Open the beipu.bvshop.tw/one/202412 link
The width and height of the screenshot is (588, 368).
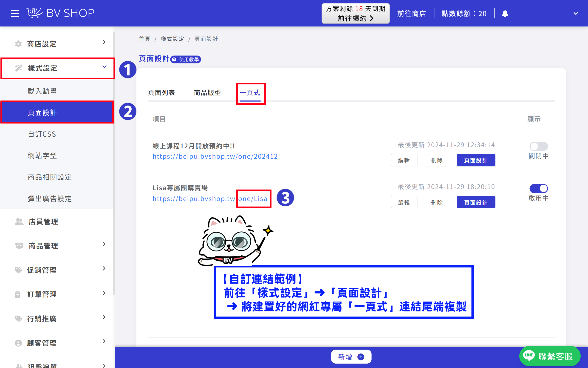(x=215, y=156)
